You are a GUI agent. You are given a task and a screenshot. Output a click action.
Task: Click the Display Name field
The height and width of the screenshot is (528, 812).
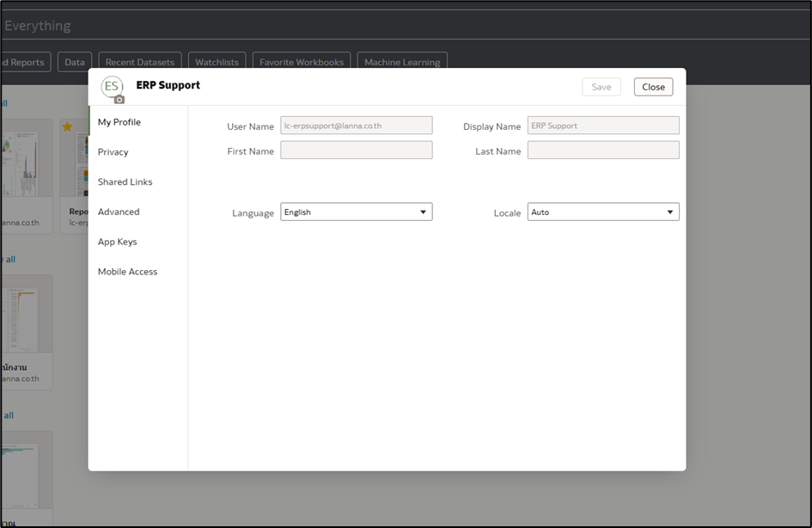pyautogui.click(x=602, y=126)
